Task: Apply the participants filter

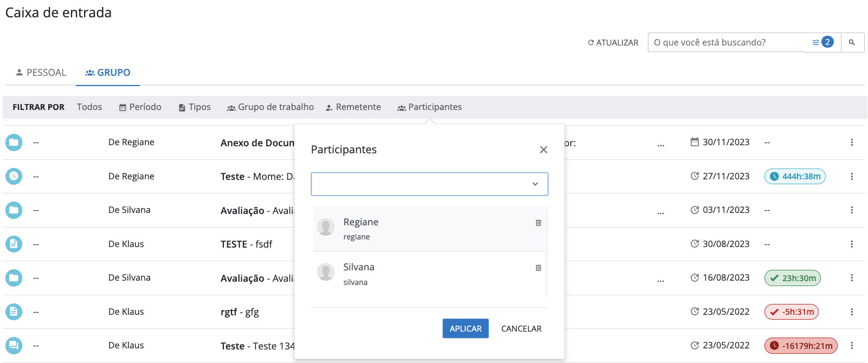Action: pos(465,329)
